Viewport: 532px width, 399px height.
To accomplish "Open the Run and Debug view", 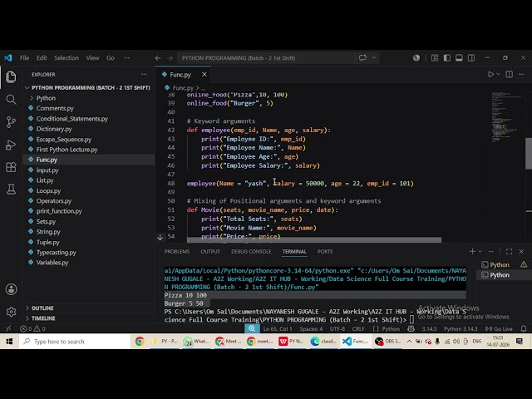I will (x=11, y=145).
